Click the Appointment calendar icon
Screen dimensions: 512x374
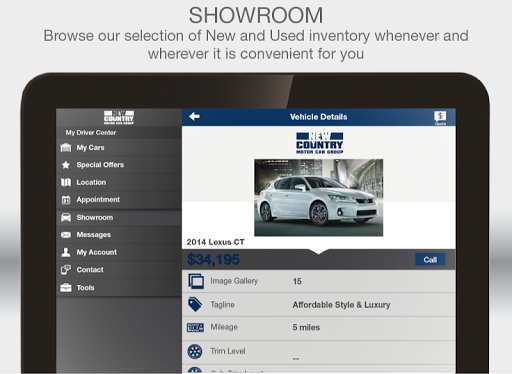66,200
